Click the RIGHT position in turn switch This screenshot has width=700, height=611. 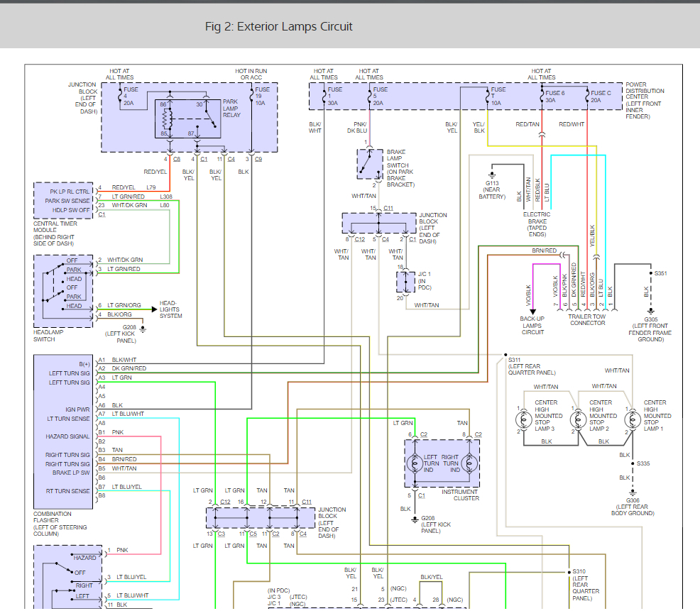(x=84, y=585)
